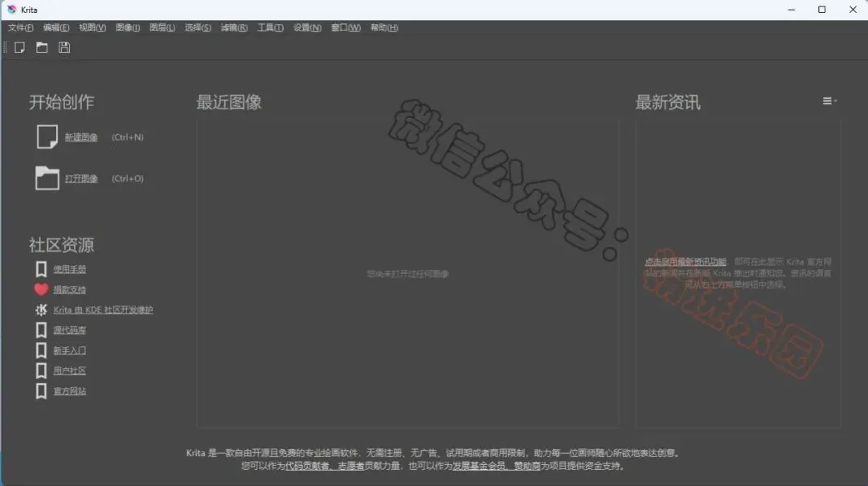Open the 官方网站 link
Viewport: 868px width, 486px height.
(70, 391)
